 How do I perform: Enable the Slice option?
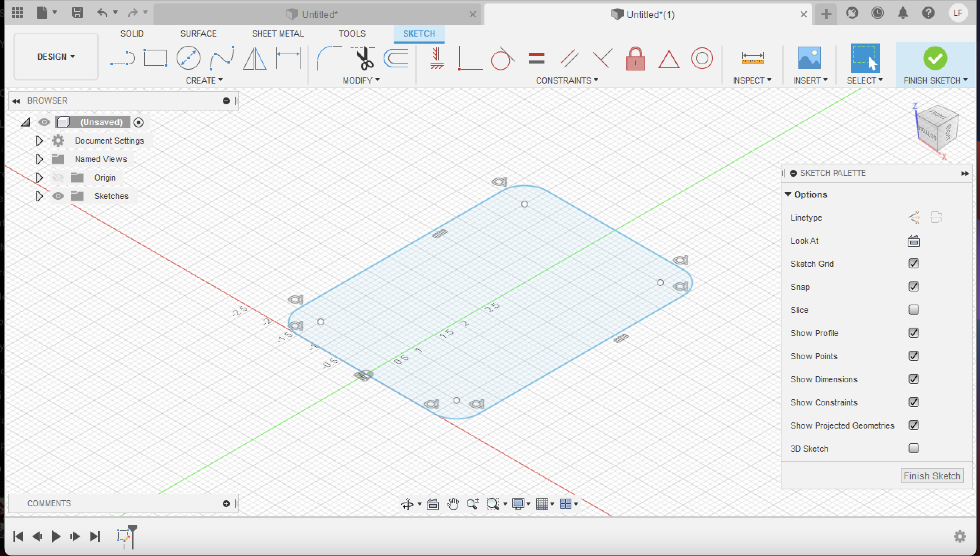click(x=914, y=310)
